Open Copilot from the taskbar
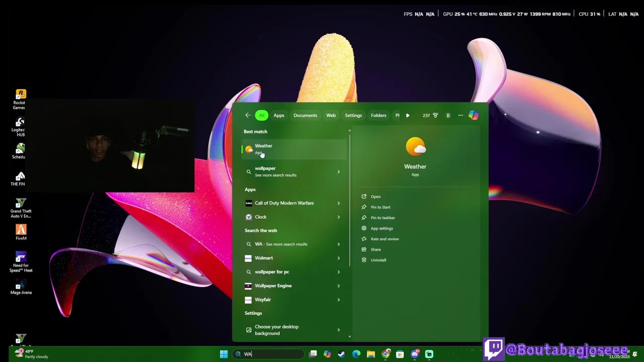Viewport: 644px width, 362px height. [x=328, y=354]
